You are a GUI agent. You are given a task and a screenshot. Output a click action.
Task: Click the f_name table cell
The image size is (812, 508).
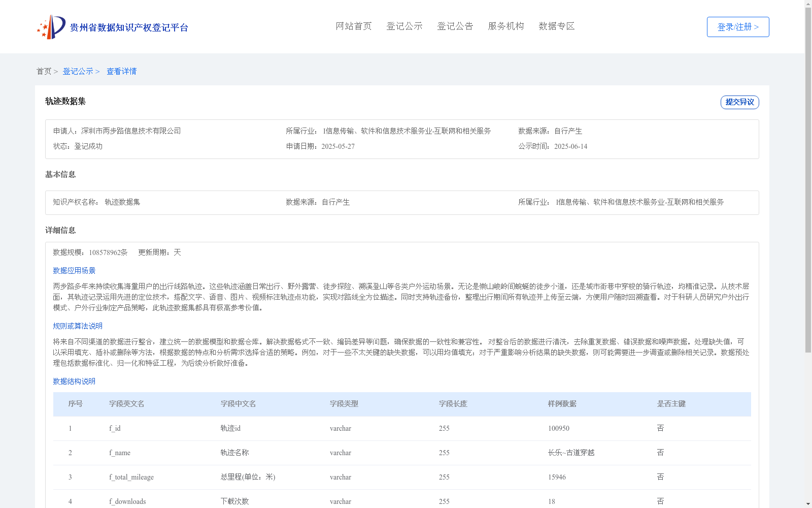(x=120, y=453)
